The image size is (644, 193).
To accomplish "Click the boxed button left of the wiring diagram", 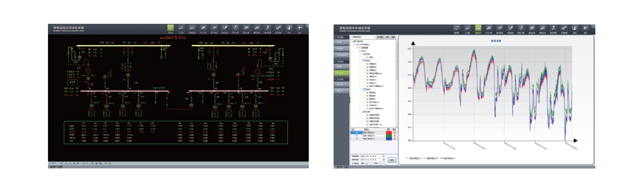I will tap(72, 82).
